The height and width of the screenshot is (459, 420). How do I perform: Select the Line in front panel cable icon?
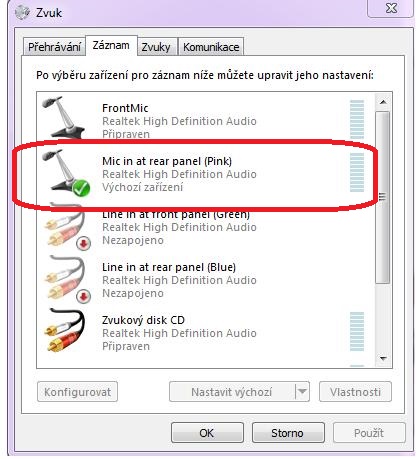click(65, 227)
